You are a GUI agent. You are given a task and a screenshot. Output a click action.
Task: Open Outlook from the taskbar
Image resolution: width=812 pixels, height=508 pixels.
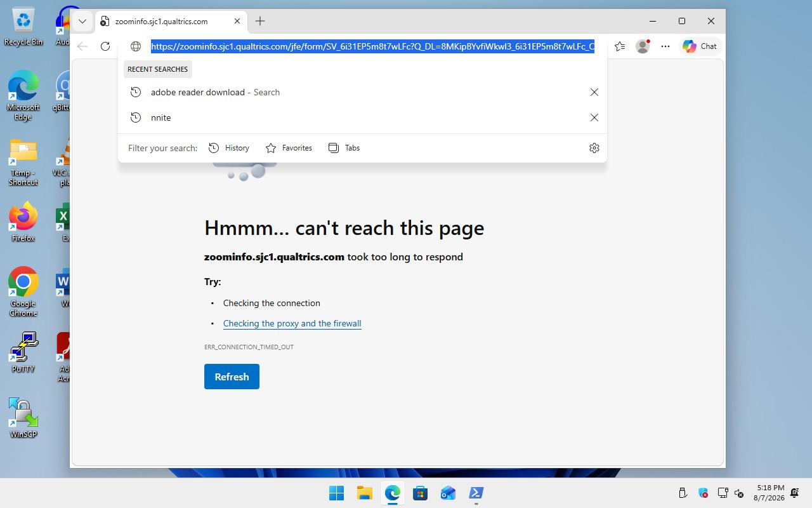[x=448, y=493]
